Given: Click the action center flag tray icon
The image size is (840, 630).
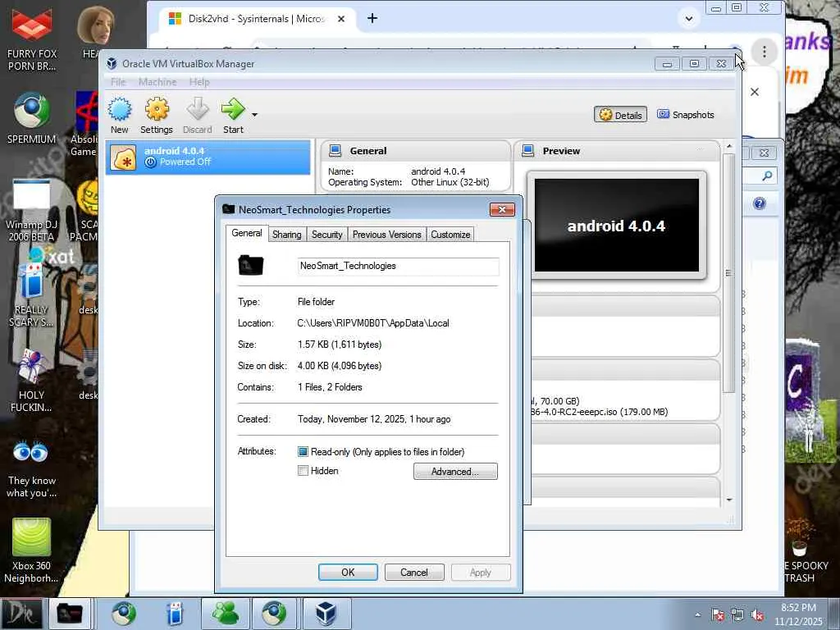Looking at the screenshot, I should tap(718, 615).
